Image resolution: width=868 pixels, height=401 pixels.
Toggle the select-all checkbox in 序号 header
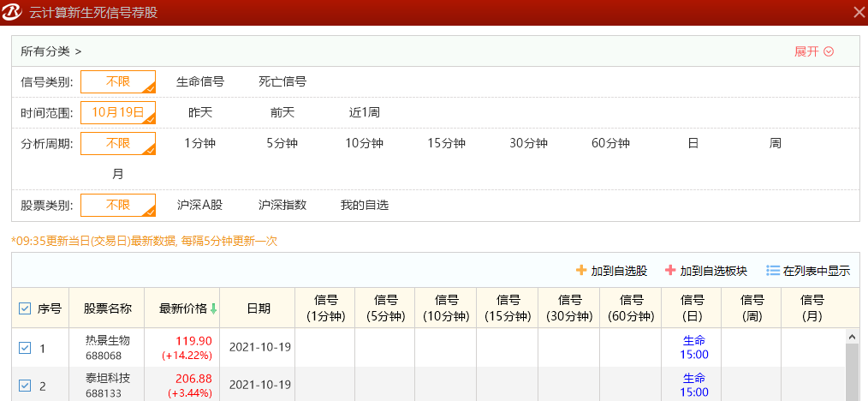tap(25, 308)
